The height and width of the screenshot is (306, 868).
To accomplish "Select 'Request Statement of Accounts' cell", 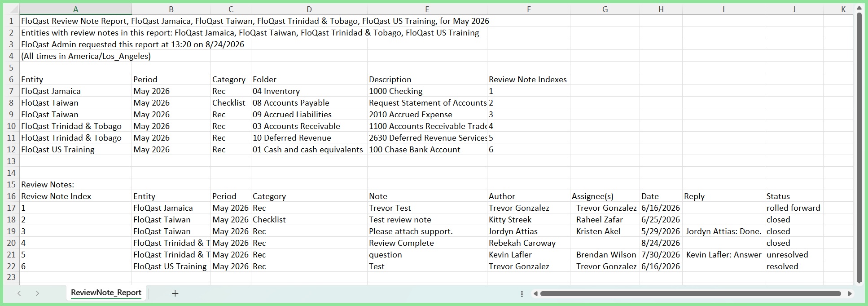I will (427, 103).
